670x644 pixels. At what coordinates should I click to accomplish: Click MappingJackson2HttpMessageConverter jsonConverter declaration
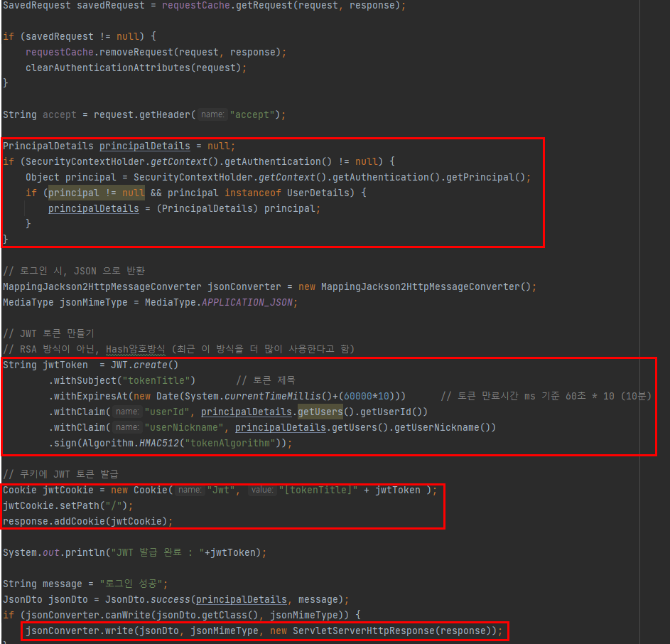[269, 286]
